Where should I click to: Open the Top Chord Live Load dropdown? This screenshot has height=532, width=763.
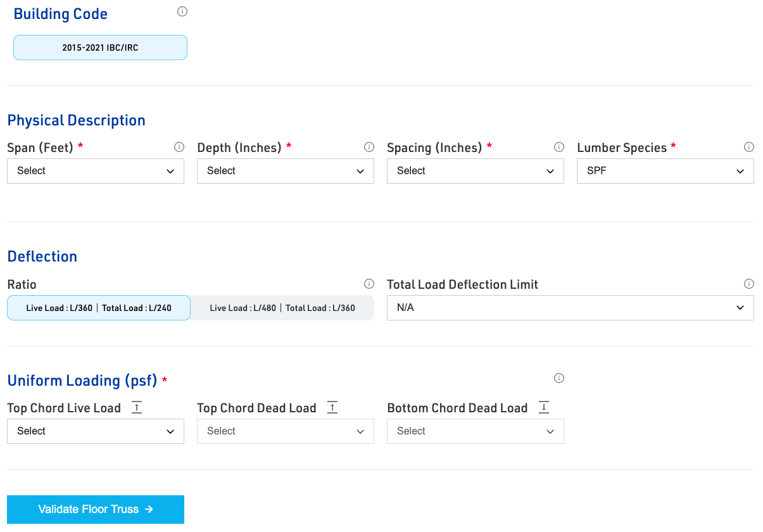(96, 431)
